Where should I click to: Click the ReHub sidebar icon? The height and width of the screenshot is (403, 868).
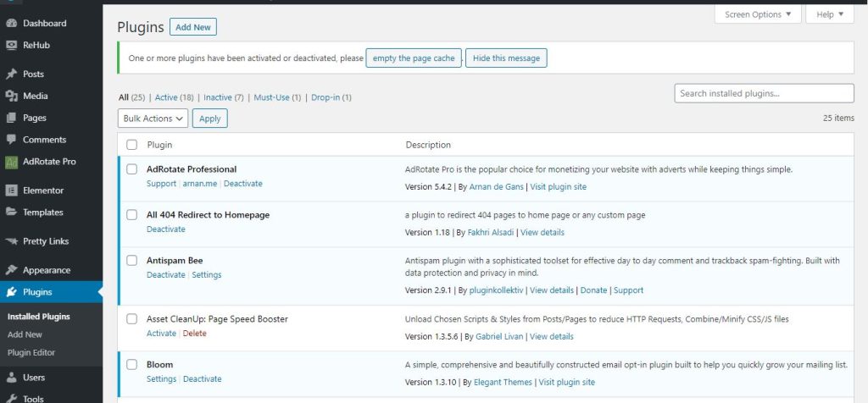pyautogui.click(x=11, y=46)
